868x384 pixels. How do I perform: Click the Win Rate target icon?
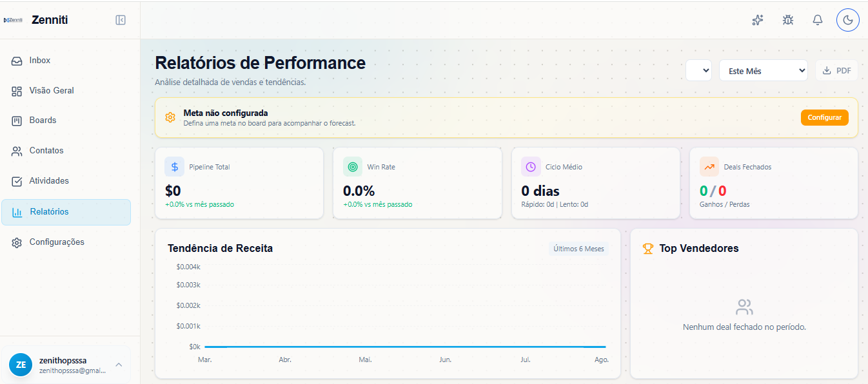(x=353, y=167)
